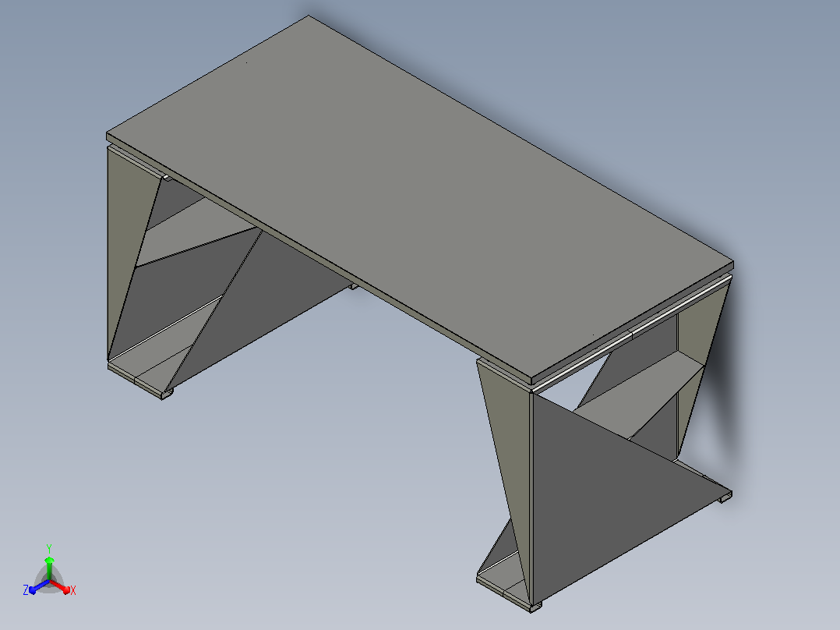
Task: Select the small bracket under left tabletop edge
Action: point(166,178)
